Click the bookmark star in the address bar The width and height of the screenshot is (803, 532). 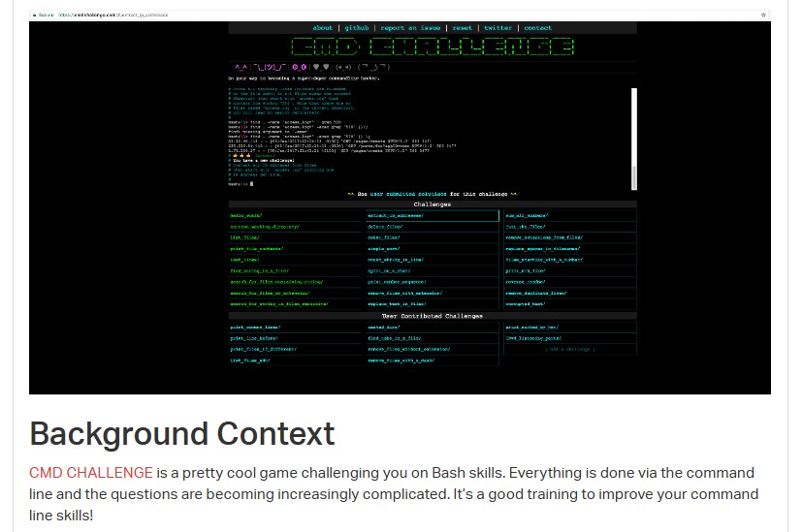click(763, 15)
